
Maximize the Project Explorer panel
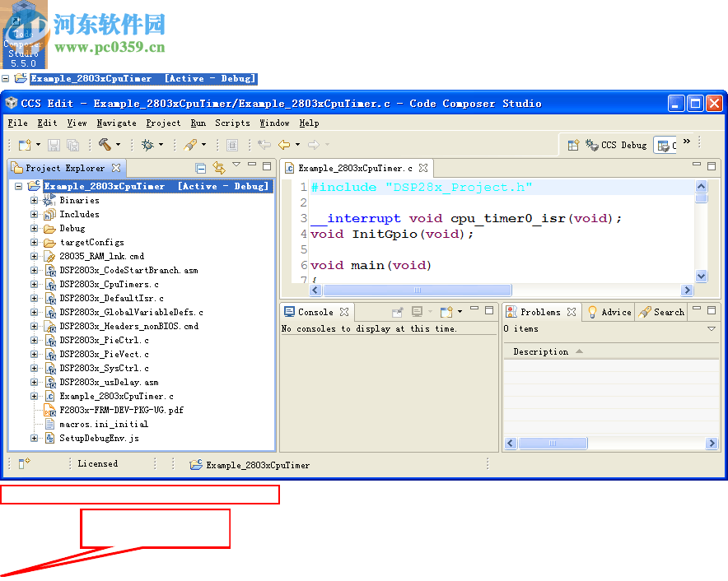(267, 165)
